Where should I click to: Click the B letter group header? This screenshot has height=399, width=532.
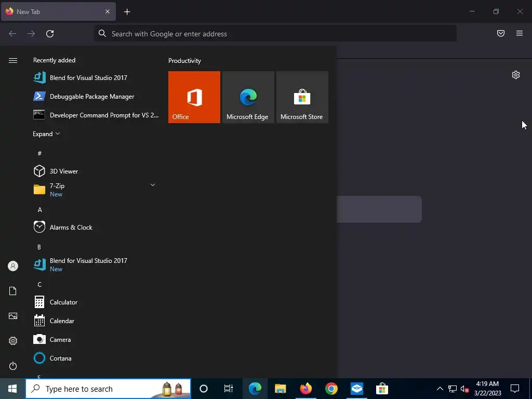tap(39, 247)
